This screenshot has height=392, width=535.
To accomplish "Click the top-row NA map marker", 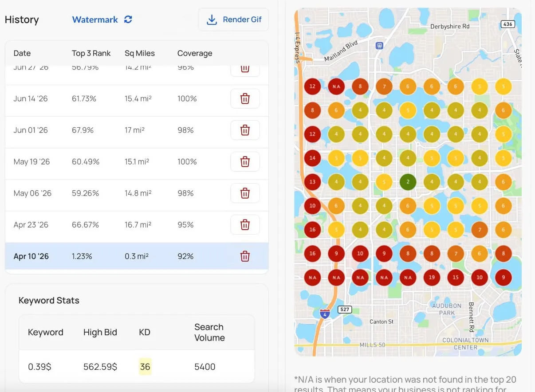I will (x=337, y=86).
